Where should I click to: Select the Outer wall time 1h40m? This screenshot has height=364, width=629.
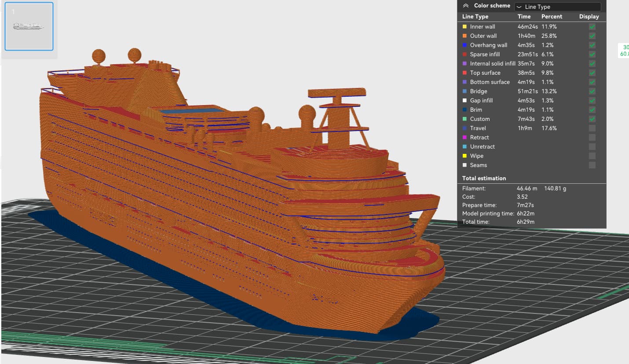point(526,36)
